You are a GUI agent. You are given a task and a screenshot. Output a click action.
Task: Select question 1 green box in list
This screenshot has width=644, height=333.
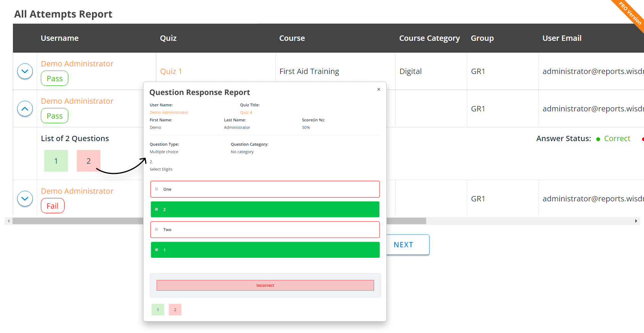56,161
